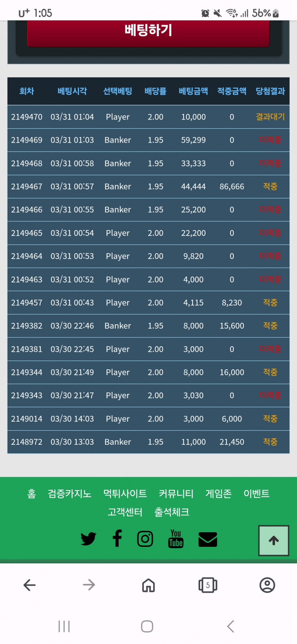Select the betting row for round 2149467
Image resolution: width=297 pixels, height=644 pixels.
click(148, 186)
